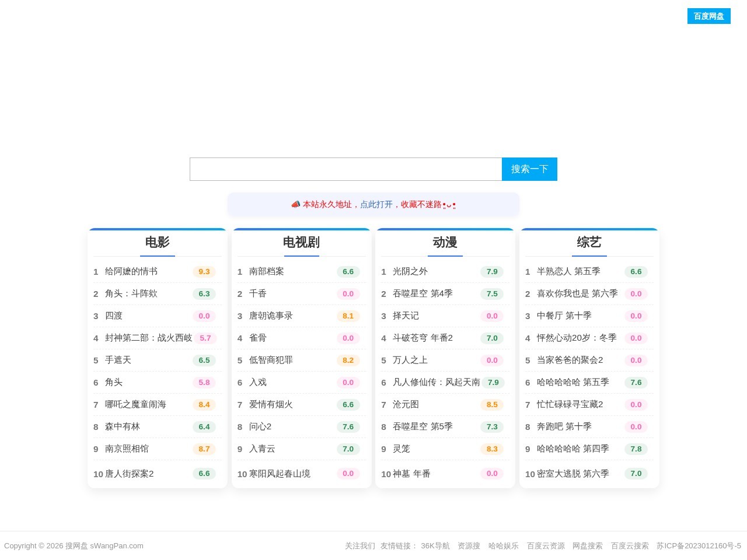This screenshot has width=747, height=560.
Task: Open variety show 怦然心动20岁：冬季
Action: pyautogui.click(x=577, y=338)
